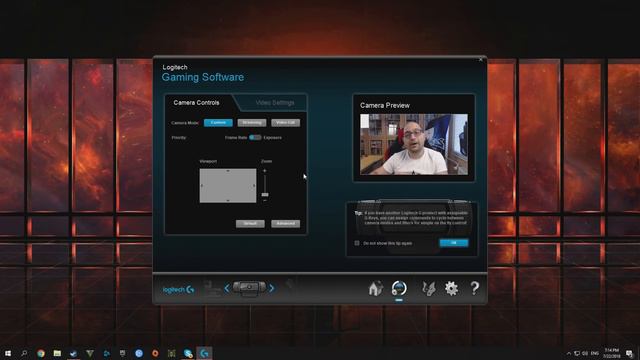Click Logitech Gaming Software taskbar icon
The image size is (640, 360).
click(x=204, y=353)
